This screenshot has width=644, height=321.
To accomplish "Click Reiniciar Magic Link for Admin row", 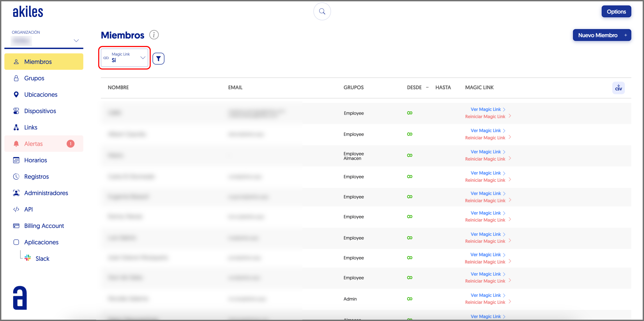I will pyautogui.click(x=485, y=302).
